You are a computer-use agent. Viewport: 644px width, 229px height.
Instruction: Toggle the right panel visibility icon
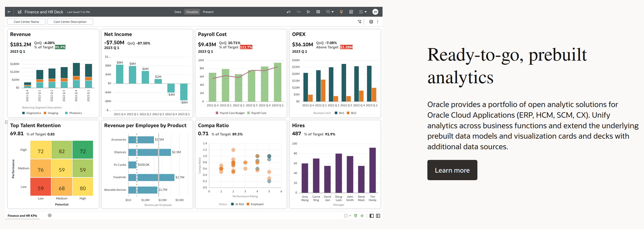pos(378,216)
